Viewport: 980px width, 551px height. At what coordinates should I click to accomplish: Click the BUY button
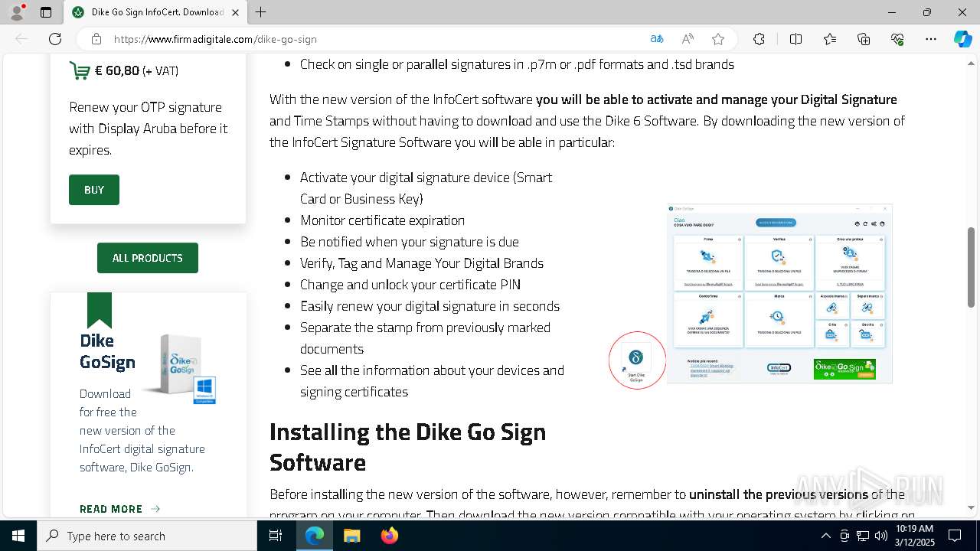coord(94,190)
